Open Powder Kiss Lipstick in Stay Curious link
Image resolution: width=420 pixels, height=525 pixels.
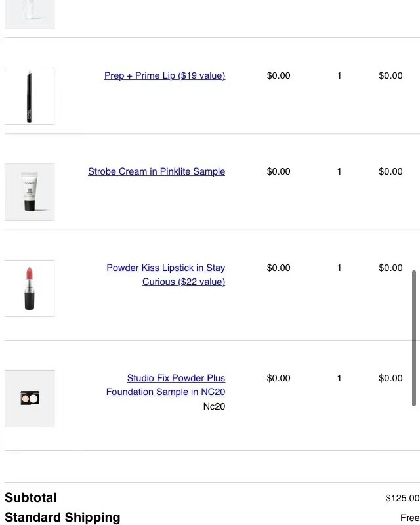tap(166, 274)
